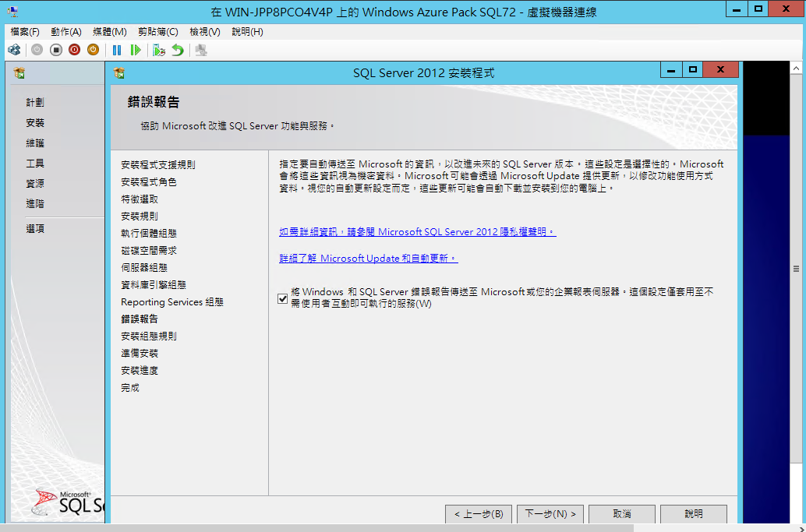This screenshot has width=806, height=532.
Task: Open the Microsoft Update 和自動更新 link
Action: pyautogui.click(x=369, y=259)
